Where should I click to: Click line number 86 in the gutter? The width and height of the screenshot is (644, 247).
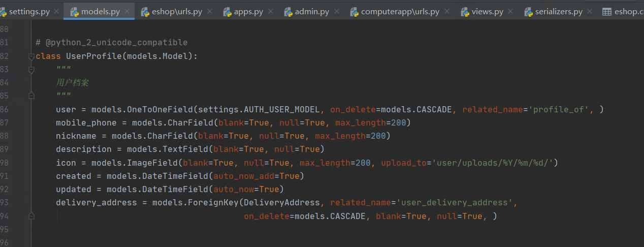tap(4, 109)
